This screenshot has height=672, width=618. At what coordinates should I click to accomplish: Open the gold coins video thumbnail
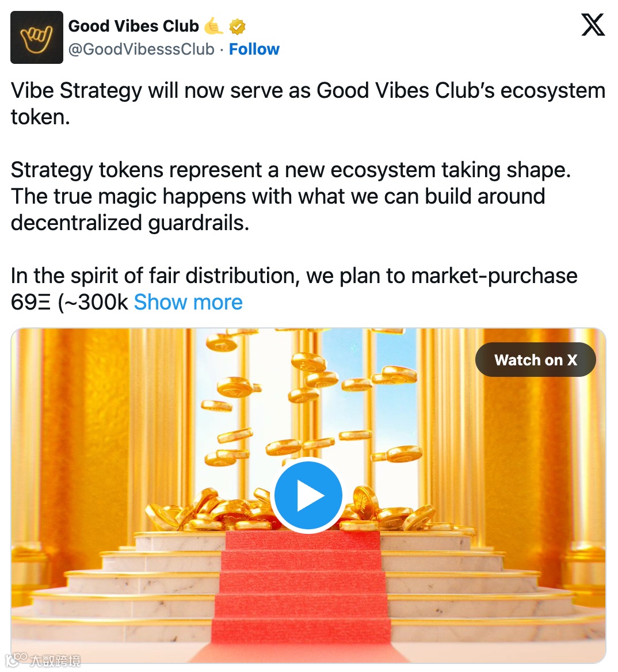(308, 496)
